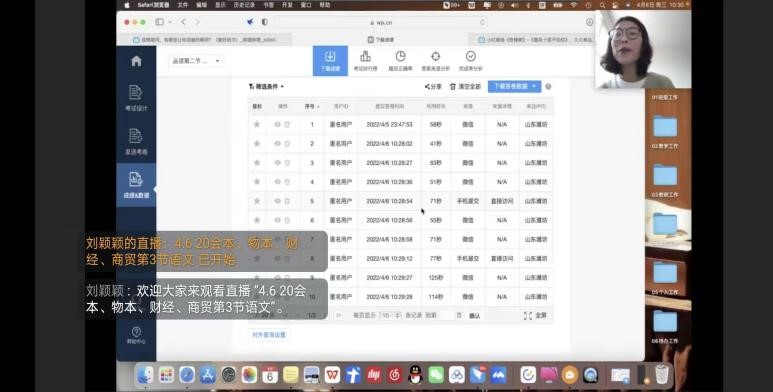773x392 pixels.
Task: Select the pie chart accuracy analysis icon
Action: point(400,61)
